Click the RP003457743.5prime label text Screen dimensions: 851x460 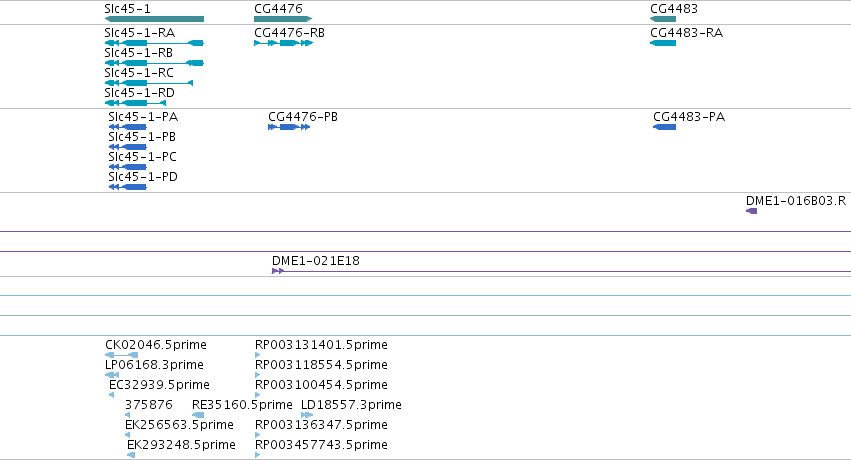[x=322, y=445]
